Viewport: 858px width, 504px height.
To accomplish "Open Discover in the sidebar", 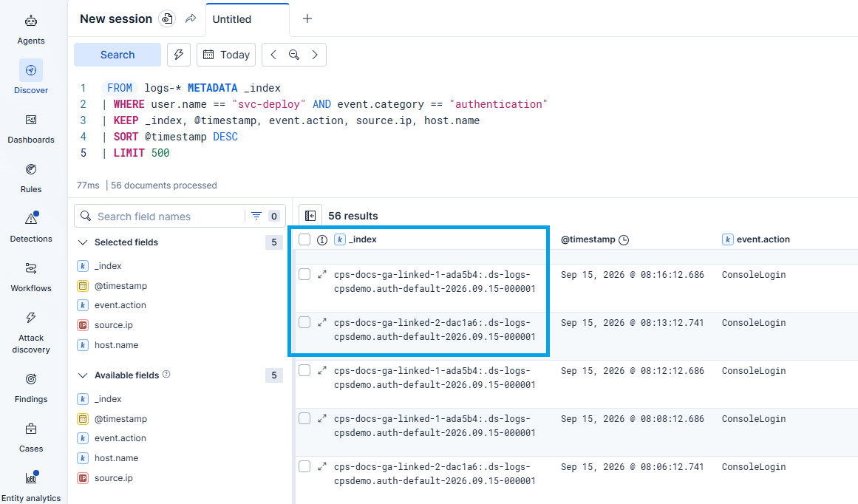I will [30, 78].
